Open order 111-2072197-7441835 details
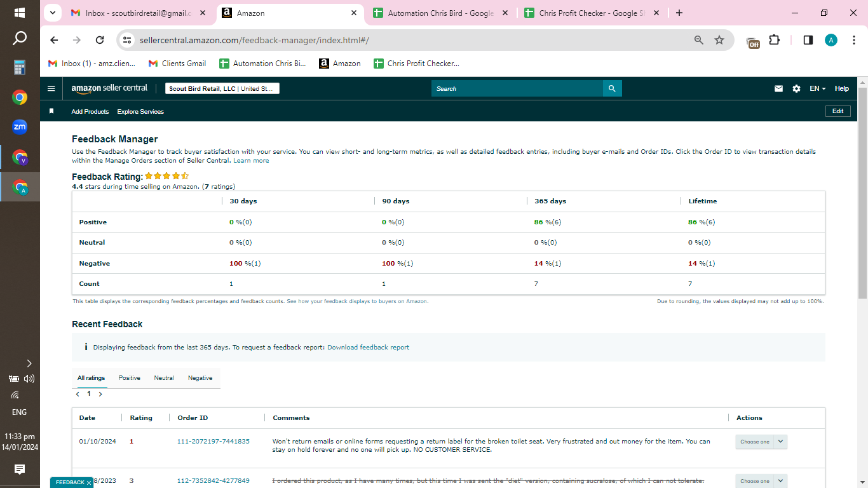The image size is (868, 488). [x=214, y=442]
